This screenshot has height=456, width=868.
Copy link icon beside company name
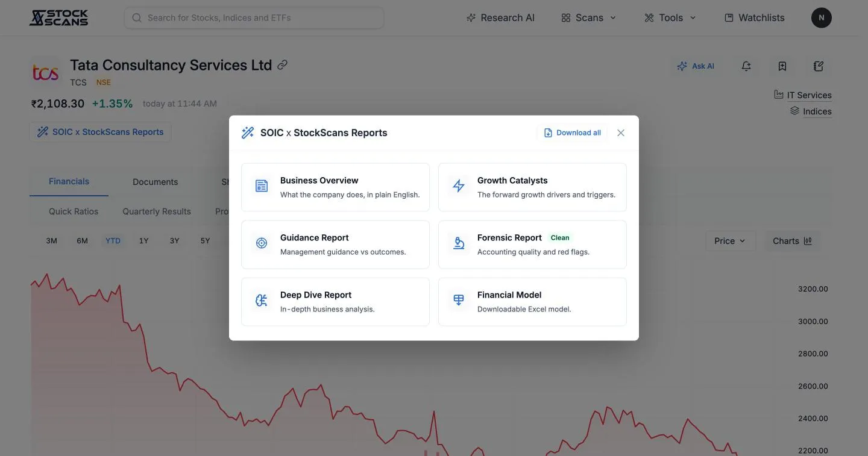(282, 65)
